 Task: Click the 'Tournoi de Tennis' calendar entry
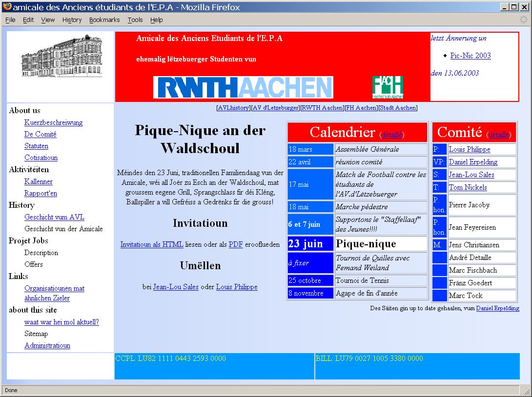381,280
